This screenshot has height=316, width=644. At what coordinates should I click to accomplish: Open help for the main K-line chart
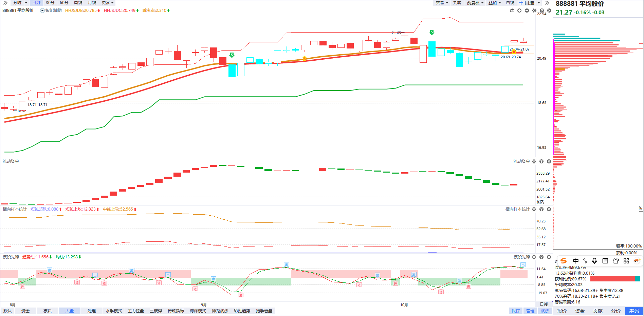542,11
